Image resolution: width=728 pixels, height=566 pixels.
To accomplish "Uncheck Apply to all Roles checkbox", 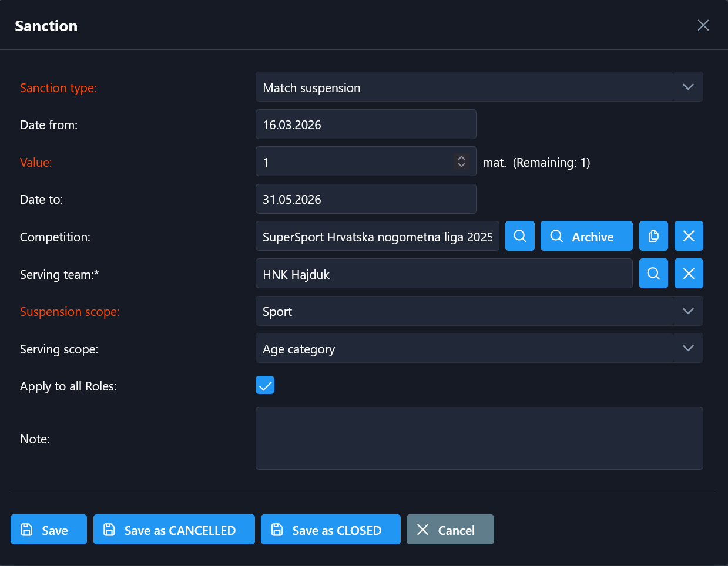I will (265, 386).
